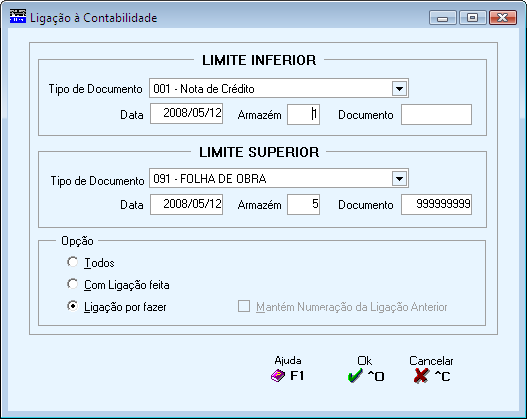
Task: Select the Com Ligação feita option
Action: click(73, 284)
